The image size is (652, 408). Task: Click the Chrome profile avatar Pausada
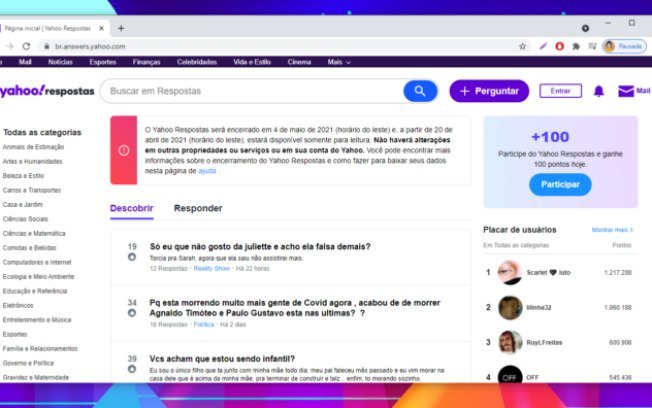click(x=624, y=46)
